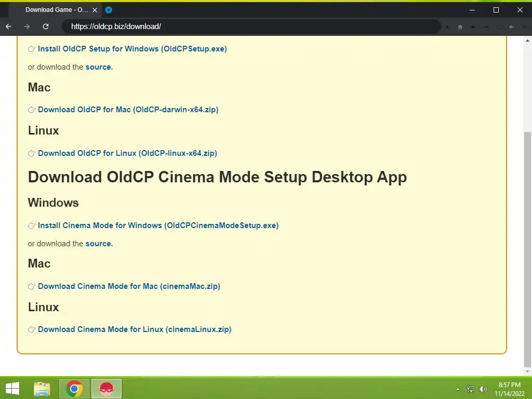Click the Linux heading above linux-x64.zip link
Viewport: 532px width, 399px height.
tap(44, 130)
